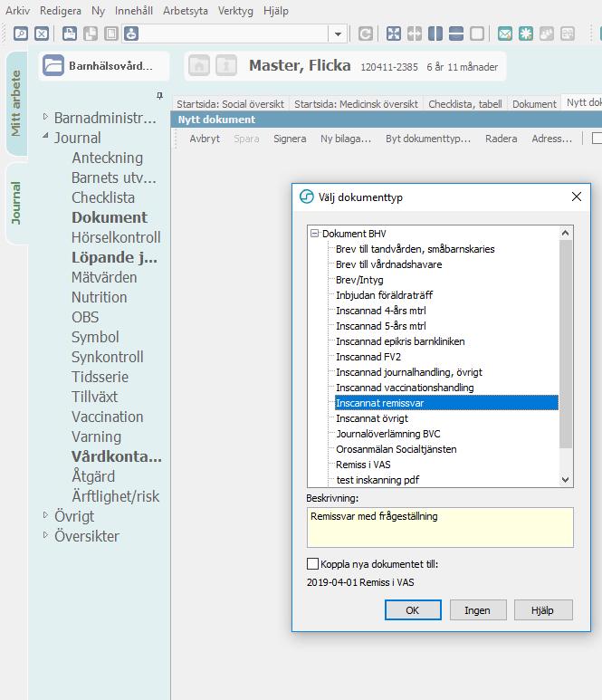This screenshot has height=700, width=602.
Task: Click Radera in the document toolbar
Action: pyautogui.click(x=502, y=139)
